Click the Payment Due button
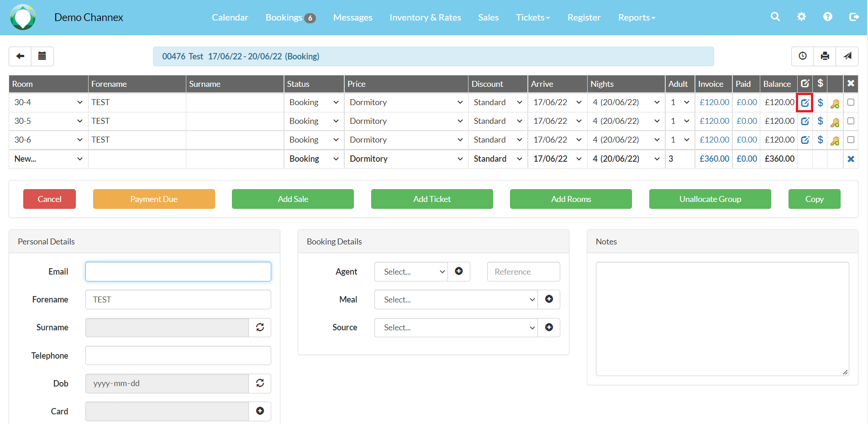The width and height of the screenshot is (868, 424). pyautogui.click(x=154, y=199)
